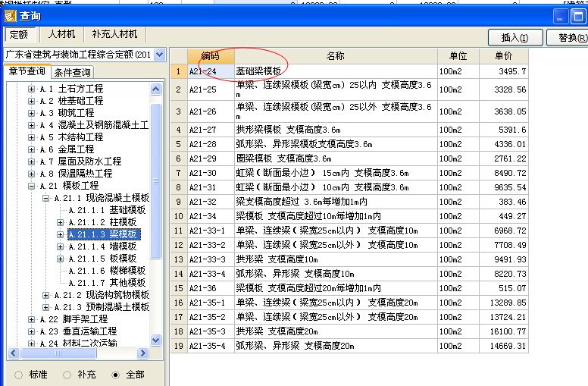
Task: Expand the A.1 土石方工程 node
Action: [x=32, y=89]
